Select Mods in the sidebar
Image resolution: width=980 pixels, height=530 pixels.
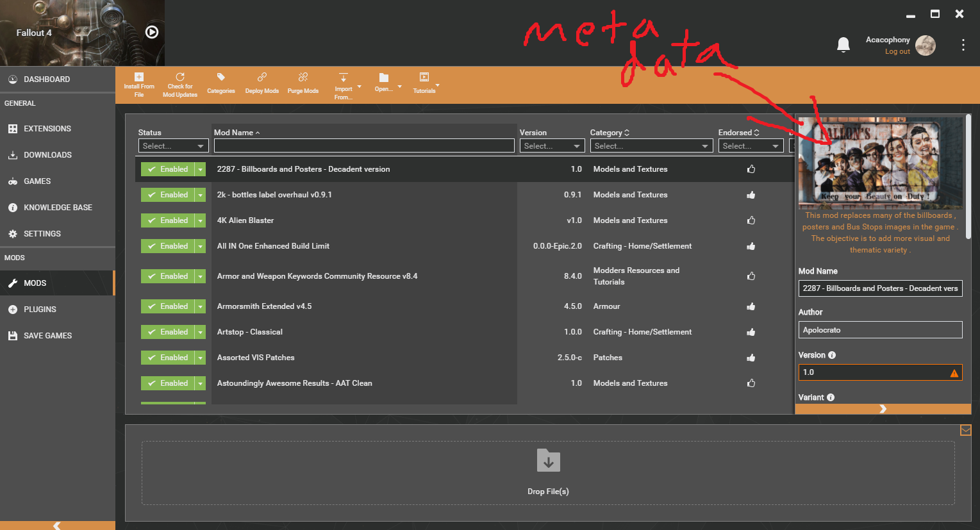point(58,283)
